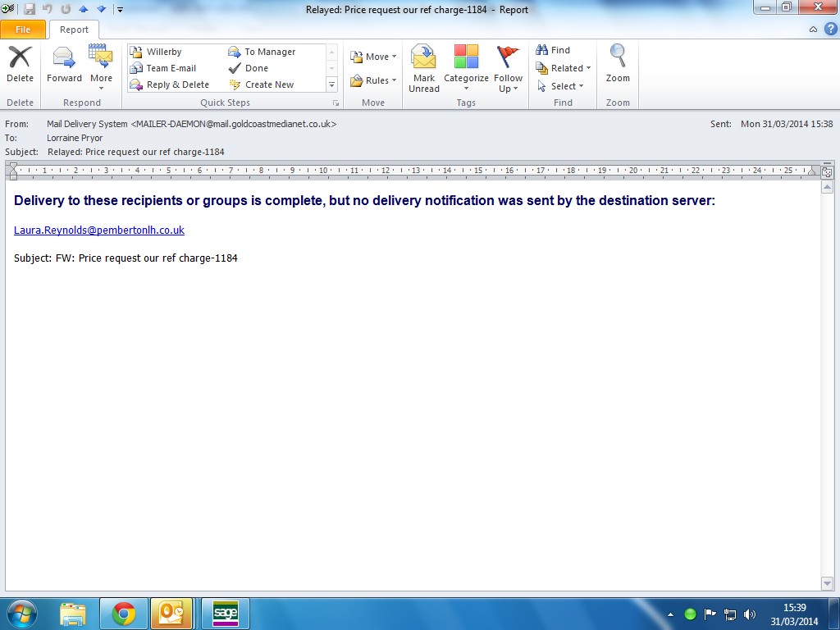
Task: Open the Laura.Reynolds@pembertonlh.co.uk link
Action: click(x=99, y=231)
